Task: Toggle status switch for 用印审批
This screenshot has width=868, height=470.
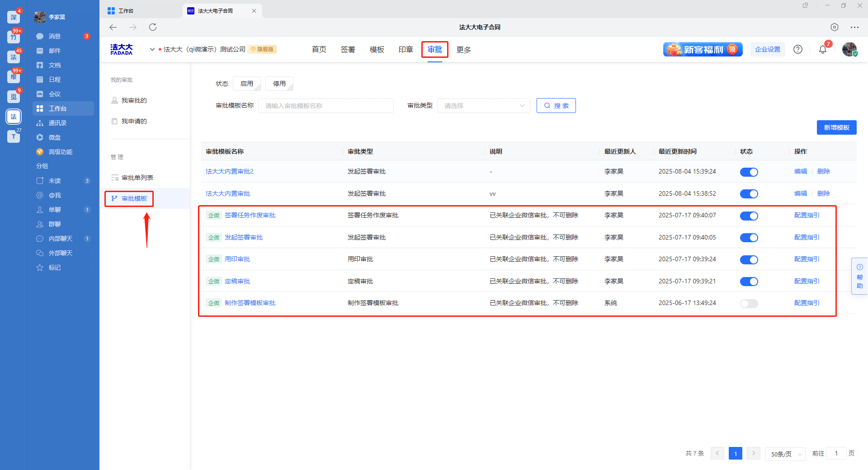Action: [x=749, y=259]
